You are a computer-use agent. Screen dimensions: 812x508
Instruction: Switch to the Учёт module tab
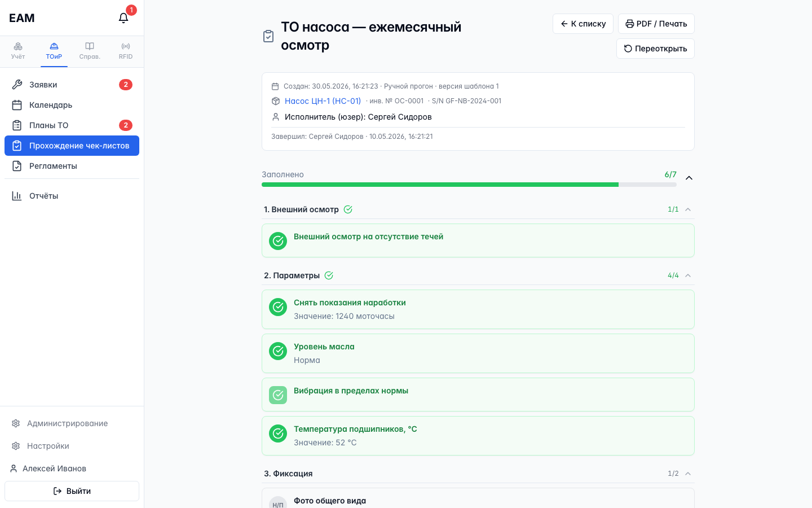pyautogui.click(x=18, y=51)
